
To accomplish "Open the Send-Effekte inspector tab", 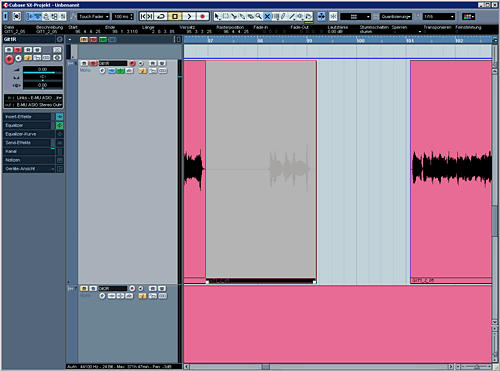I will 27,143.
